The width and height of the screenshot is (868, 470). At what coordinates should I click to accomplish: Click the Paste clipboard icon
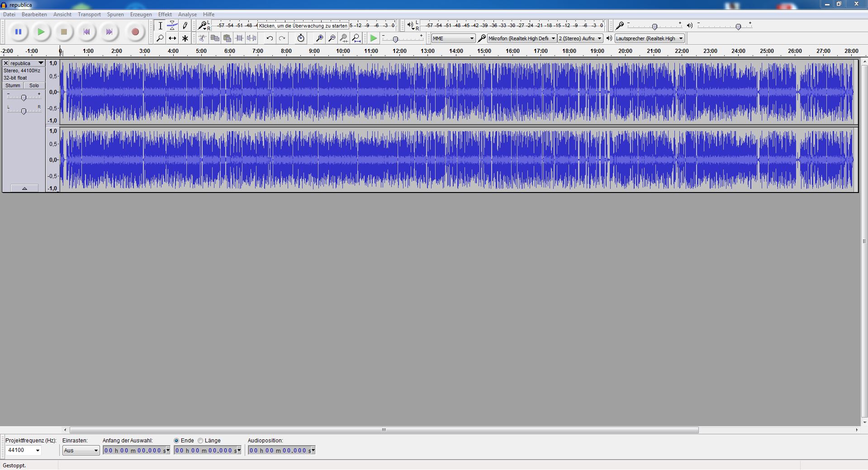227,38
